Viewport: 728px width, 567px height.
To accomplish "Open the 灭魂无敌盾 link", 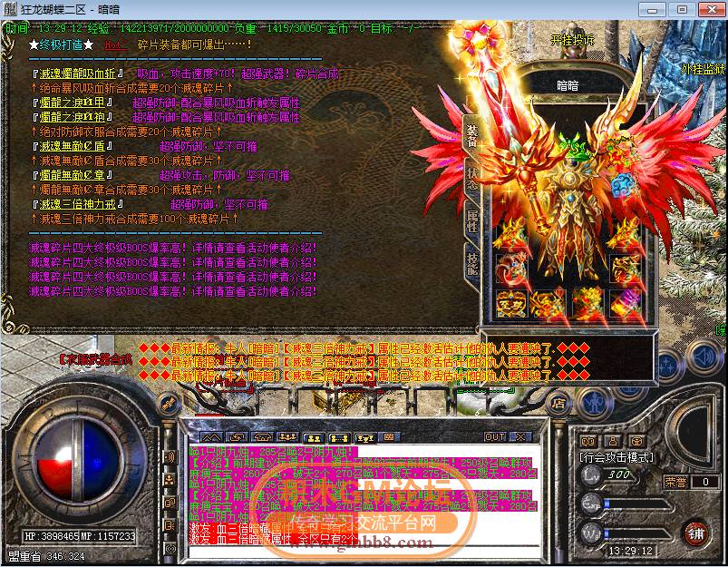I will [x=72, y=146].
